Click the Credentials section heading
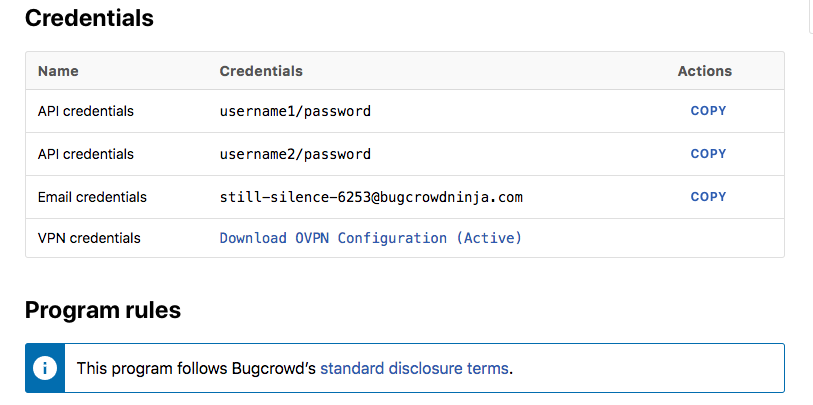 pos(89,18)
